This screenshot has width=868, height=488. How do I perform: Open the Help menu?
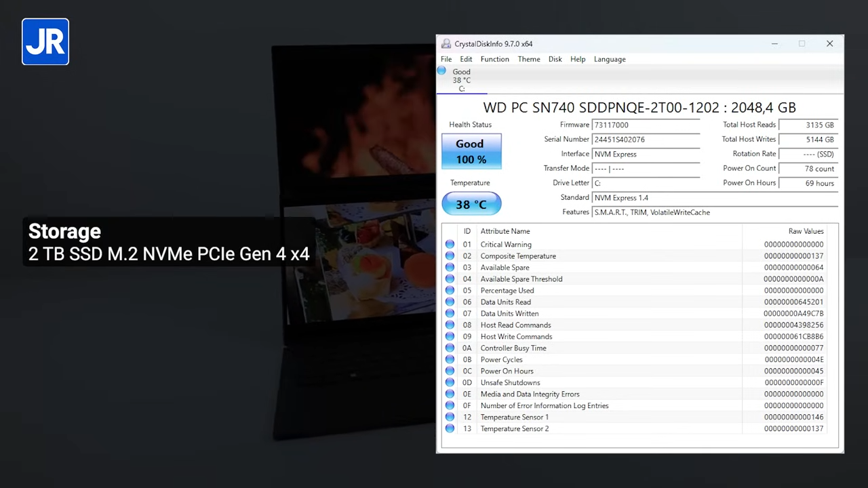point(578,59)
